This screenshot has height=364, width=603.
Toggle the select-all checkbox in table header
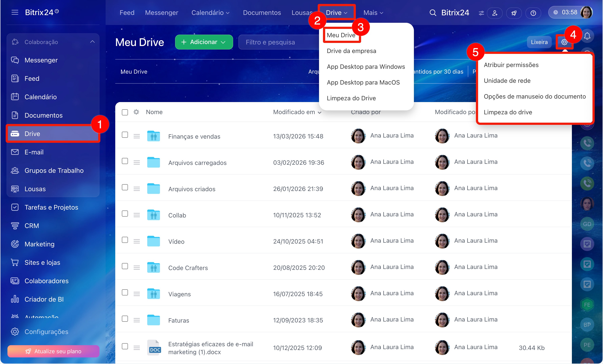pos(125,112)
